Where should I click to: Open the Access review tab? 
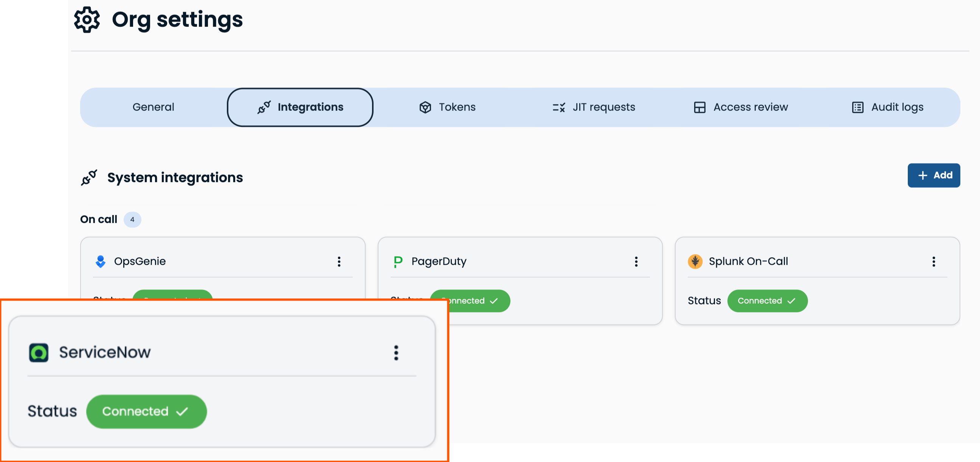[x=740, y=107]
